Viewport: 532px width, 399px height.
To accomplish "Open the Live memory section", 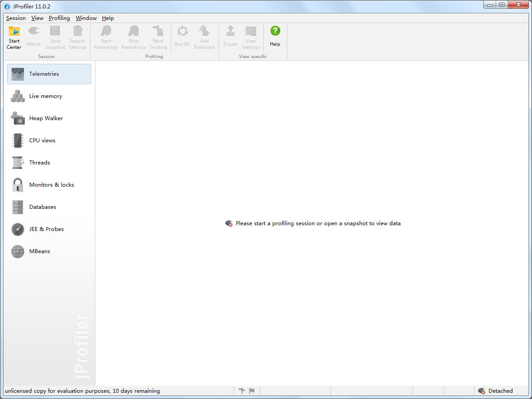I will pyautogui.click(x=49, y=96).
